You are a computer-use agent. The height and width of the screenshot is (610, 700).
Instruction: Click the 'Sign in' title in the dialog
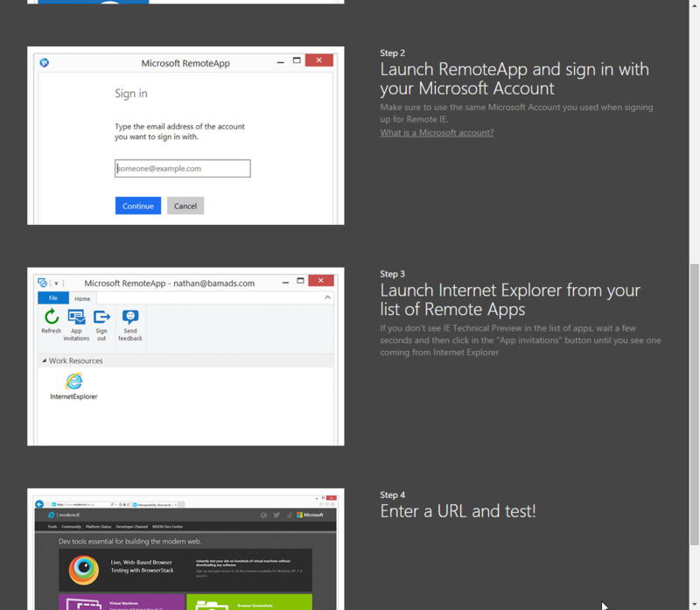point(130,94)
